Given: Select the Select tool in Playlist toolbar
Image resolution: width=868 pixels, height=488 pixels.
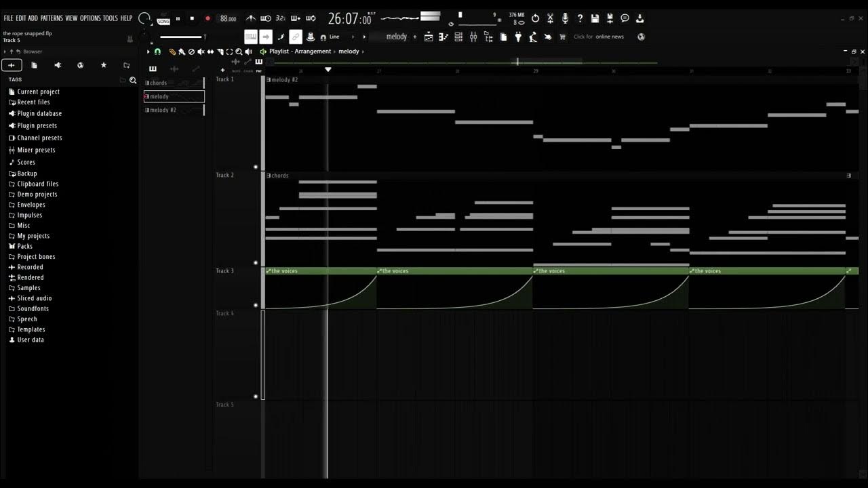Looking at the screenshot, I should [x=229, y=52].
